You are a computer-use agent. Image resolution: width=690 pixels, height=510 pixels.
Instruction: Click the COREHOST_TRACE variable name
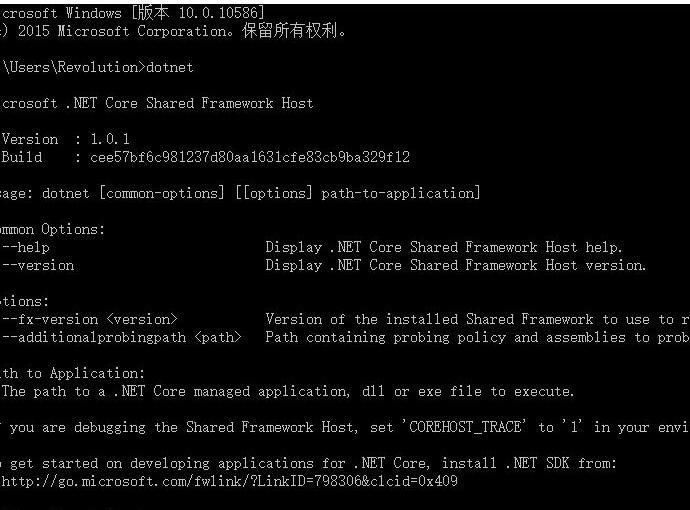point(465,427)
